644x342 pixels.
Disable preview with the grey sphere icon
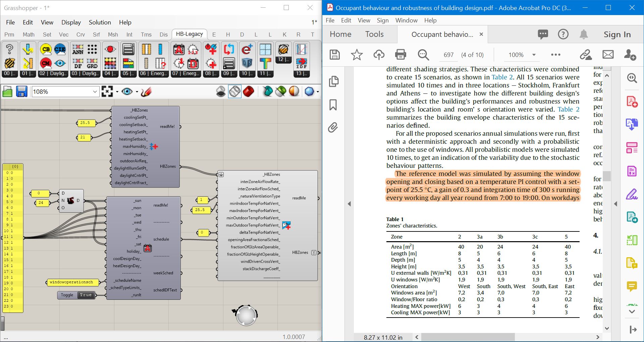tap(221, 91)
